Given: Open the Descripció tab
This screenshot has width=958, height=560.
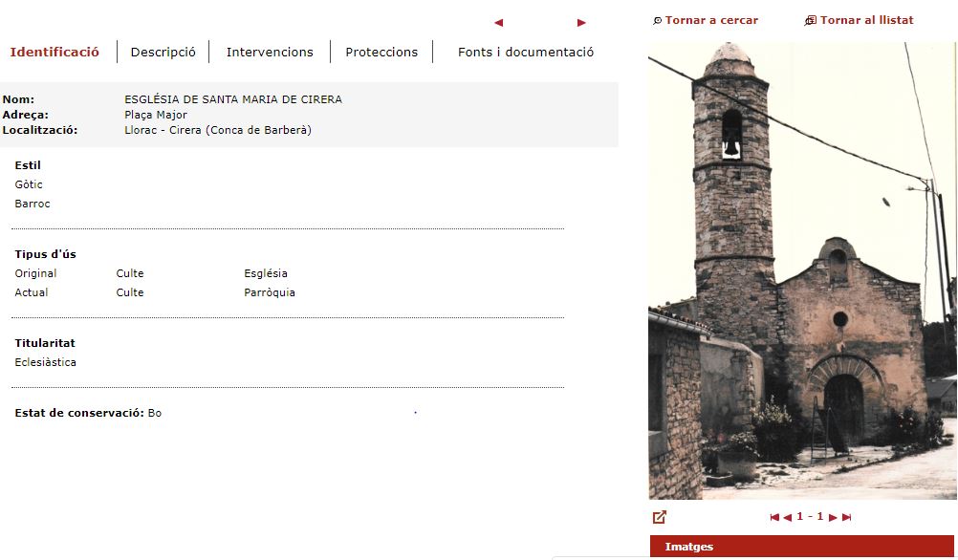Looking at the screenshot, I should 163,53.
